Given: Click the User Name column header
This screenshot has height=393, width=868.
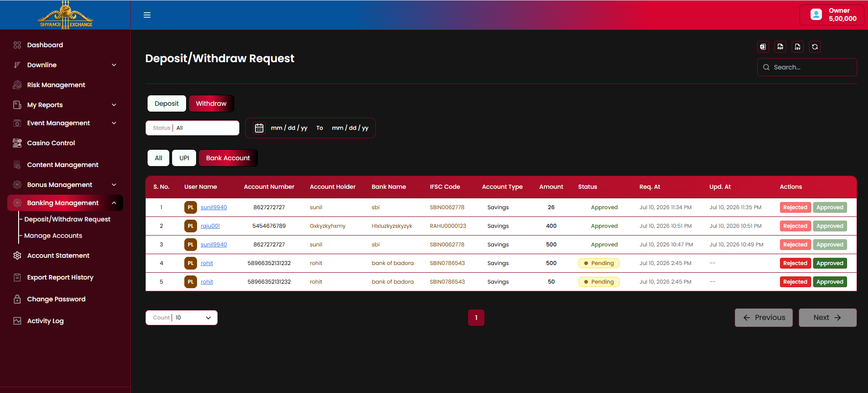Looking at the screenshot, I should [x=201, y=187].
